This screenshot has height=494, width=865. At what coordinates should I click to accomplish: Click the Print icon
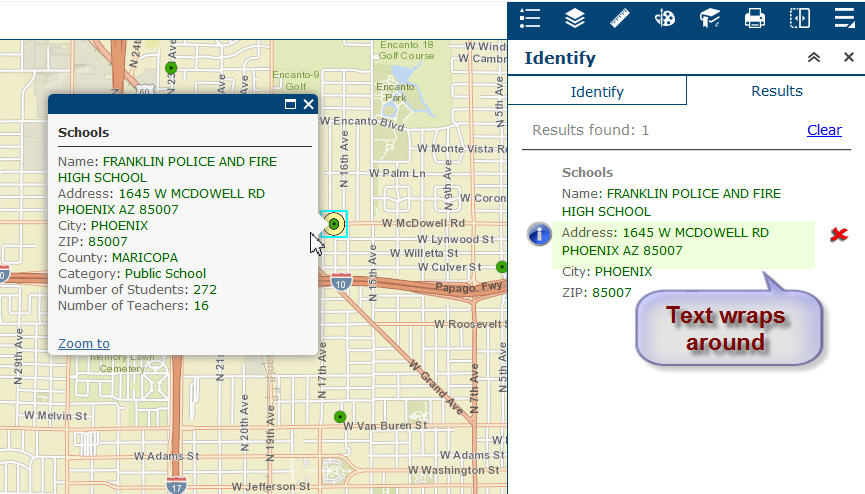[x=755, y=18]
